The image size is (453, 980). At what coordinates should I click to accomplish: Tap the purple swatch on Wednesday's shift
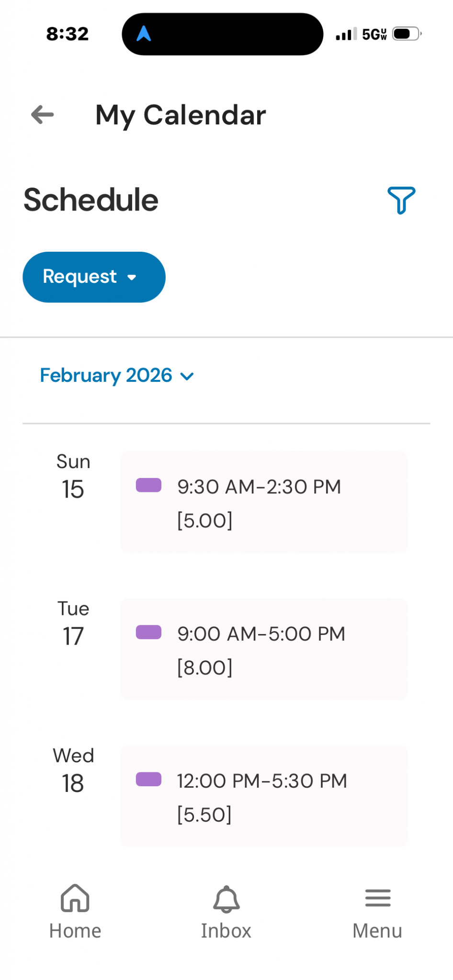pyautogui.click(x=148, y=779)
